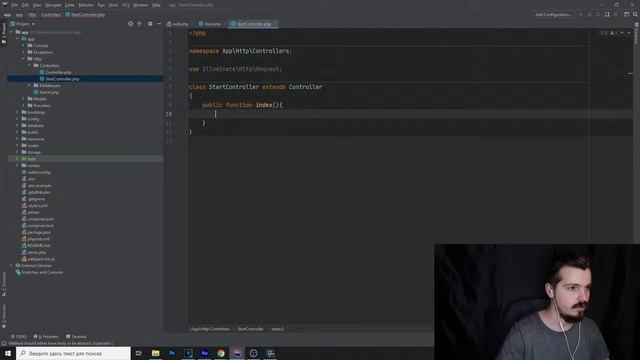Expand the Models folder
This screenshot has height=360, width=640.
23,99
